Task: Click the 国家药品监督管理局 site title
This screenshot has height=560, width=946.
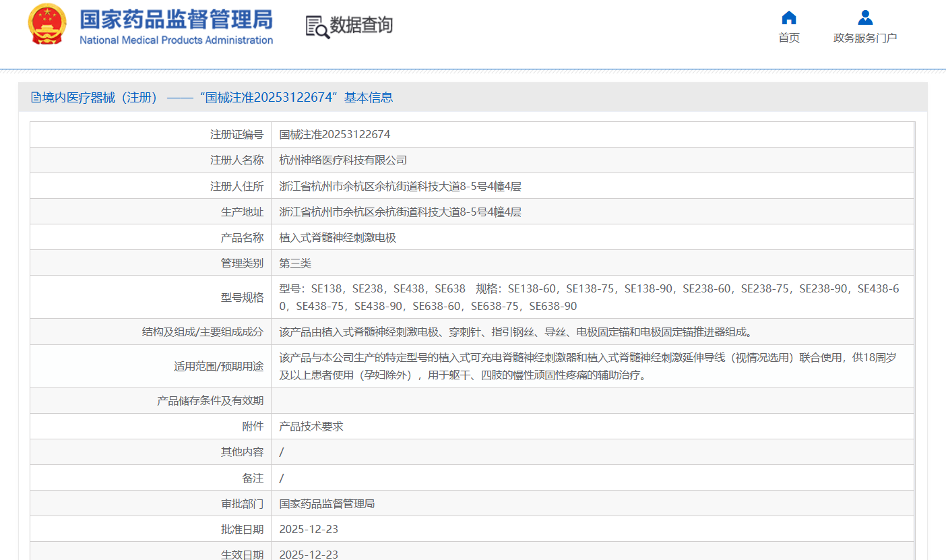Action: click(x=176, y=19)
